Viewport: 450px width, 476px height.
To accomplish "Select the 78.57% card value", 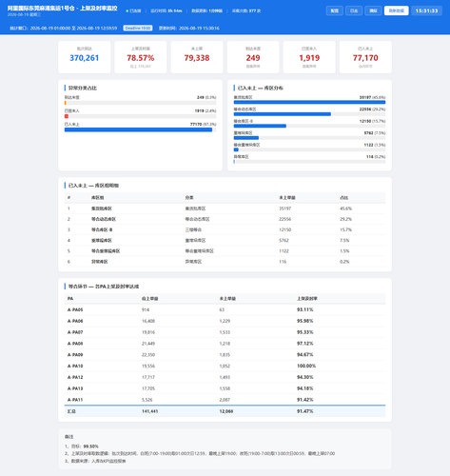I will [141, 58].
